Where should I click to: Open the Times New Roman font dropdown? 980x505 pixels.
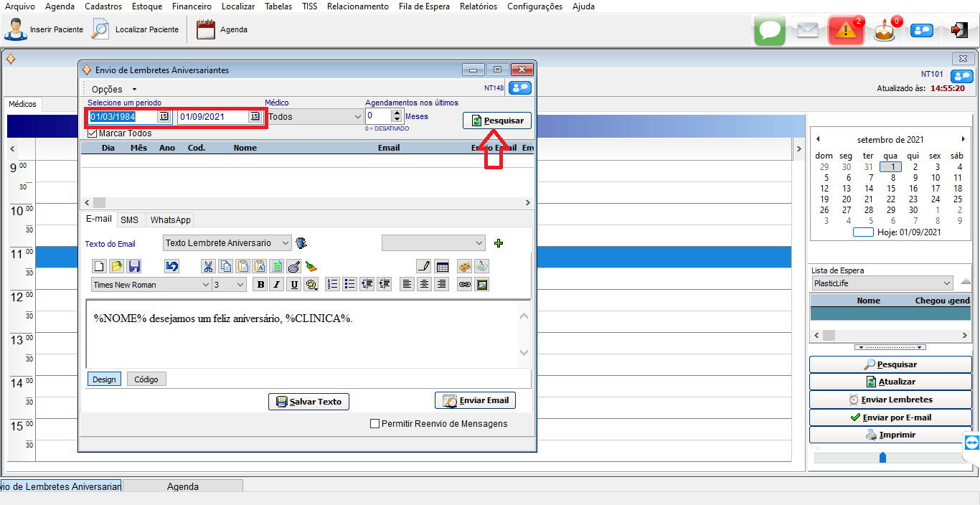click(x=205, y=285)
